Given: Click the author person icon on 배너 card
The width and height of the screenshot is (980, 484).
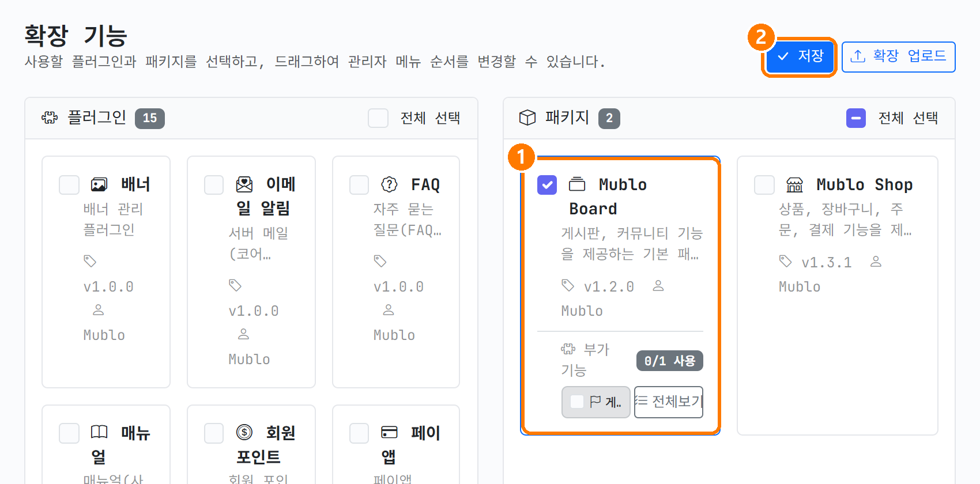Looking at the screenshot, I should click(x=99, y=310).
